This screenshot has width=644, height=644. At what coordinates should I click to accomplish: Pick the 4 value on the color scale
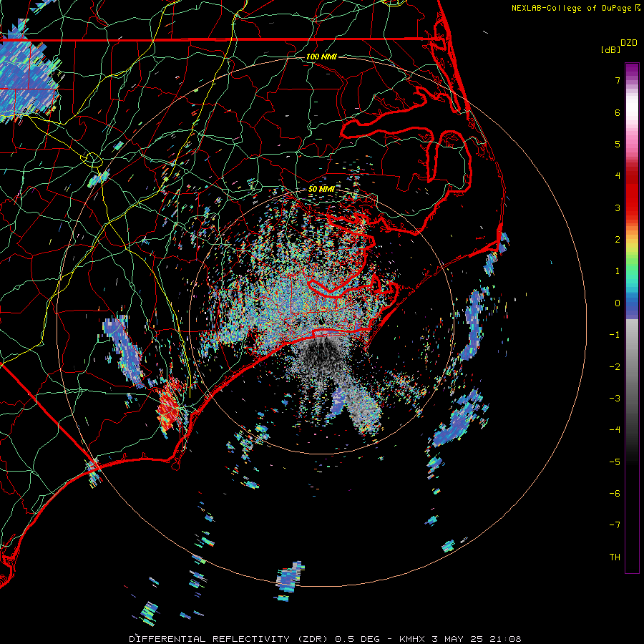[x=618, y=176]
